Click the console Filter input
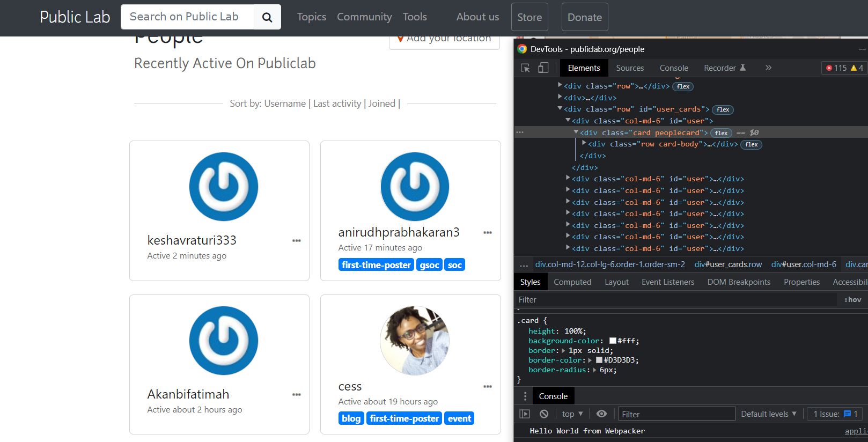 point(676,414)
